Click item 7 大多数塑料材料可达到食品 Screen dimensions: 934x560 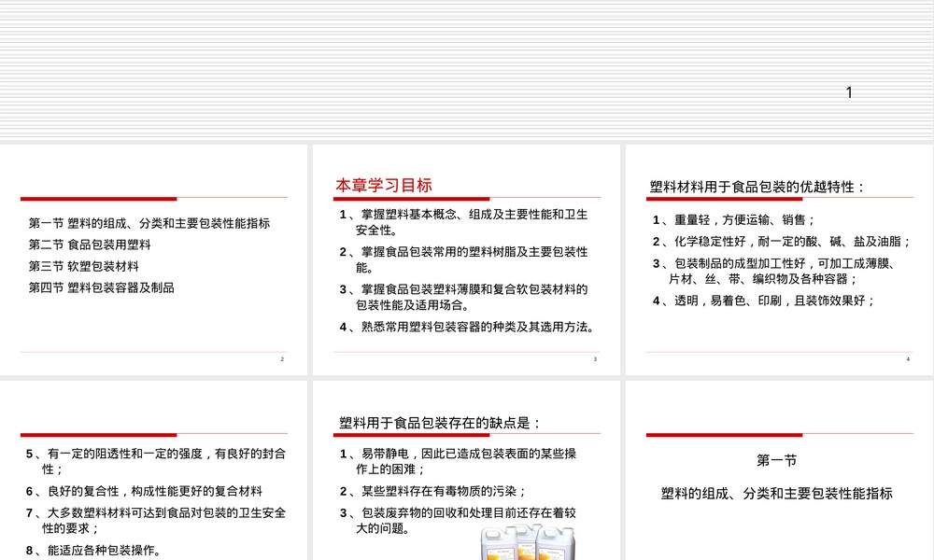click(x=155, y=520)
